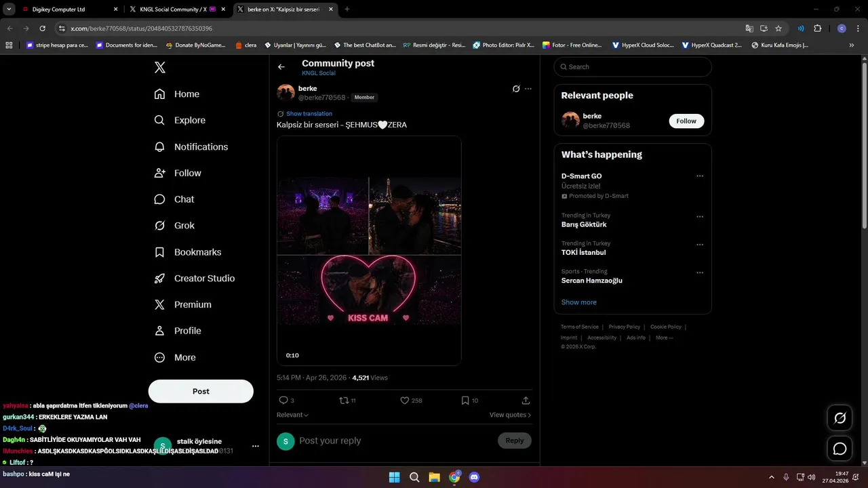Play the Kiss Cam video
This screenshot has width=868, height=488.
[x=369, y=251]
